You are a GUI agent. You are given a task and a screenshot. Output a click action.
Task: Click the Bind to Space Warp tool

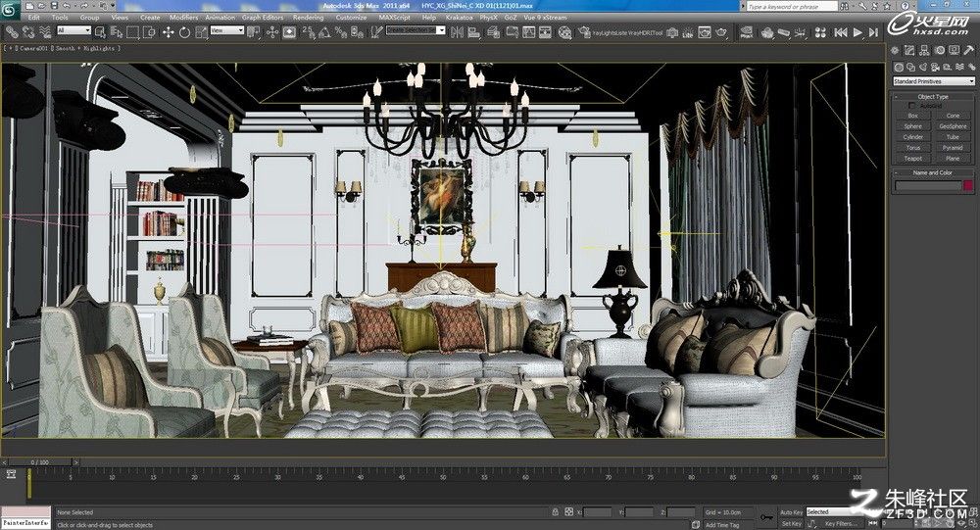pyautogui.click(x=44, y=31)
